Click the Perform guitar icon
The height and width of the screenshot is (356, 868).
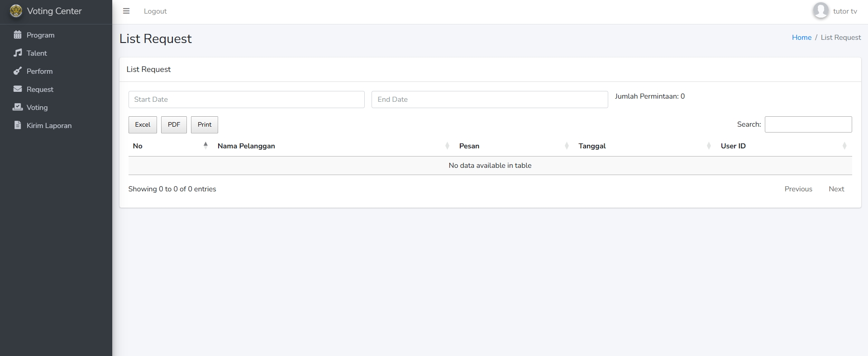tap(18, 71)
